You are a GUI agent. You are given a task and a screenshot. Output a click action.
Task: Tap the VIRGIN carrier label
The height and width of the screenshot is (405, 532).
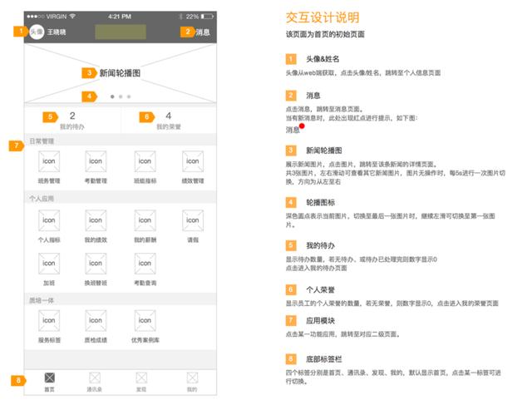(x=57, y=17)
